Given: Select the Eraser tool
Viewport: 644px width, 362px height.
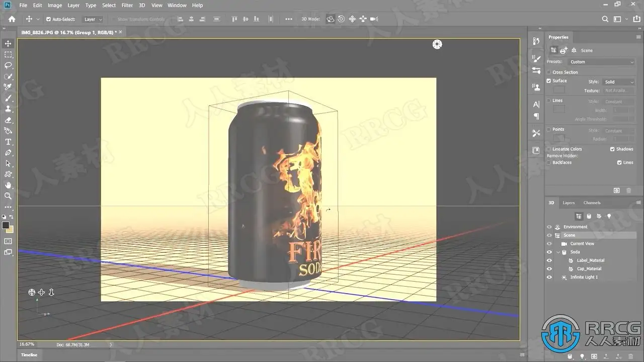Looking at the screenshot, I should point(8,120).
